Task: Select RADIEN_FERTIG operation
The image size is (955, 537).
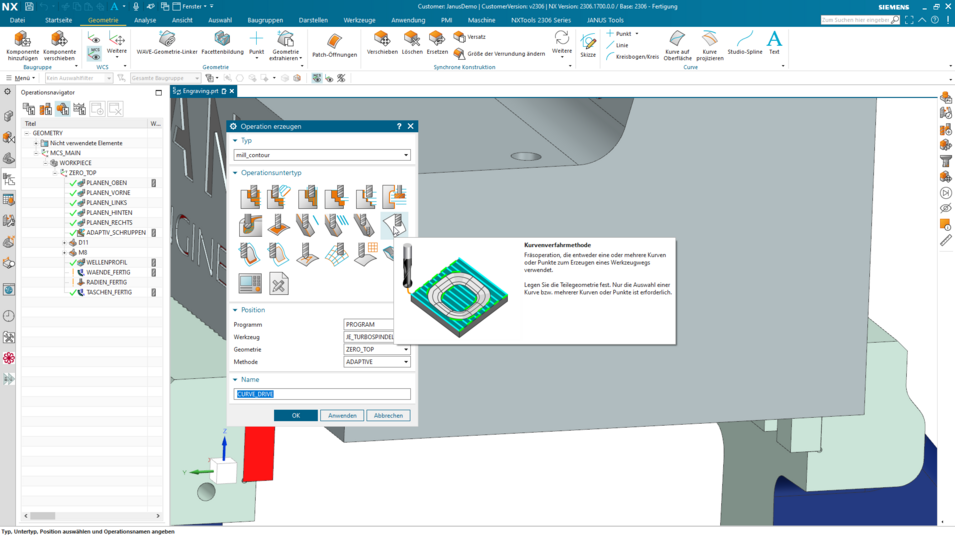Action: 106,283
